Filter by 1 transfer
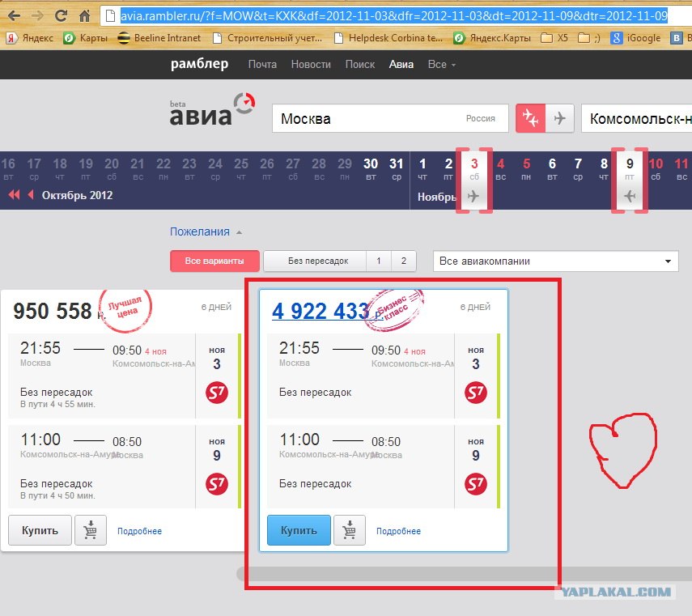The height and width of the screenshot is (616, 692). click(379, 261)
